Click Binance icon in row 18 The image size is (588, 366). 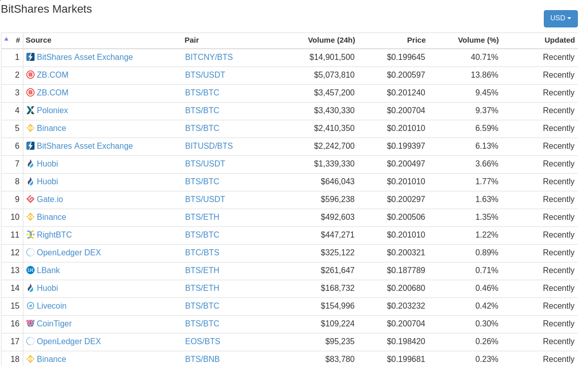[30, 359]
